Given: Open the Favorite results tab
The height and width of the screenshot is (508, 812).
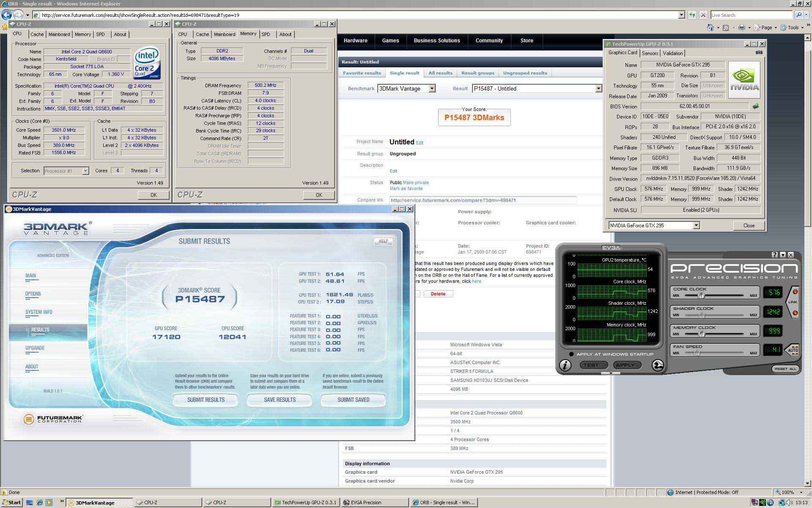Looking at the screenshot, I should [362, 73].
